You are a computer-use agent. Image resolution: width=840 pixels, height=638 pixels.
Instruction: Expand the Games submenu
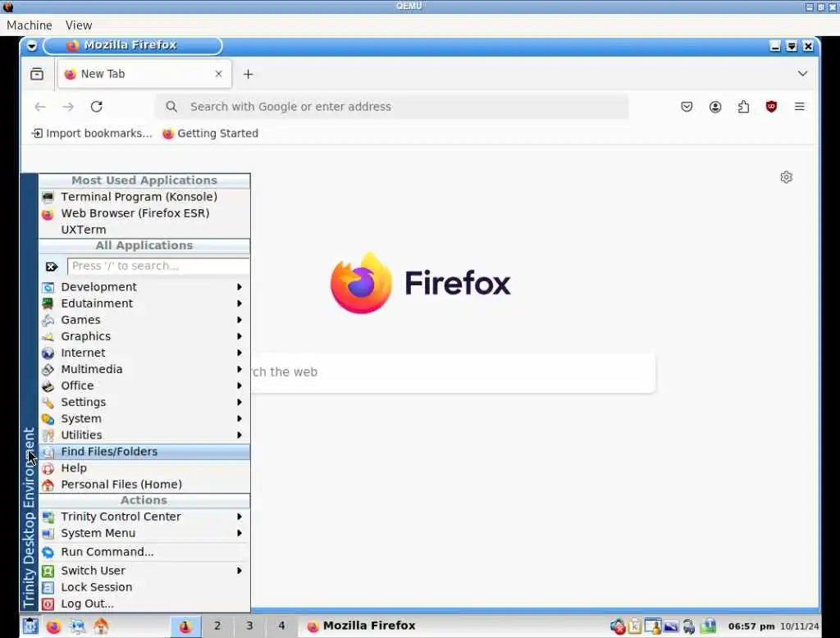tap(144, 320)
